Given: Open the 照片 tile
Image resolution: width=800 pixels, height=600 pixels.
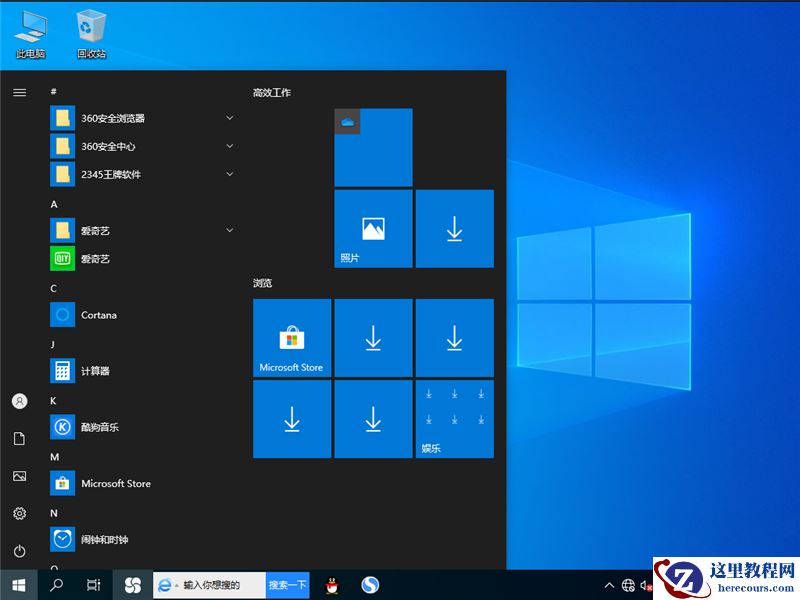Looking at the screenshot, I should (x=373, y=229).
